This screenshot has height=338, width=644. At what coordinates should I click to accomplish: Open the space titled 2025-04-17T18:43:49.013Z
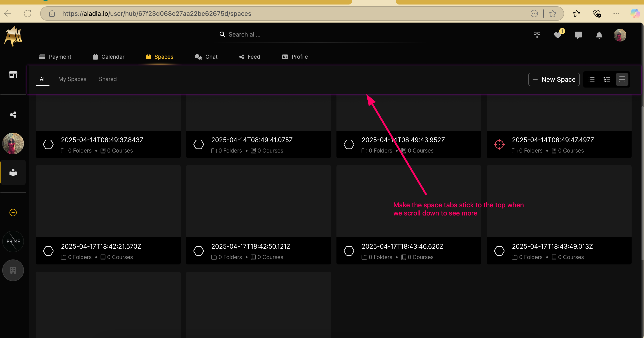pos(552,246)
